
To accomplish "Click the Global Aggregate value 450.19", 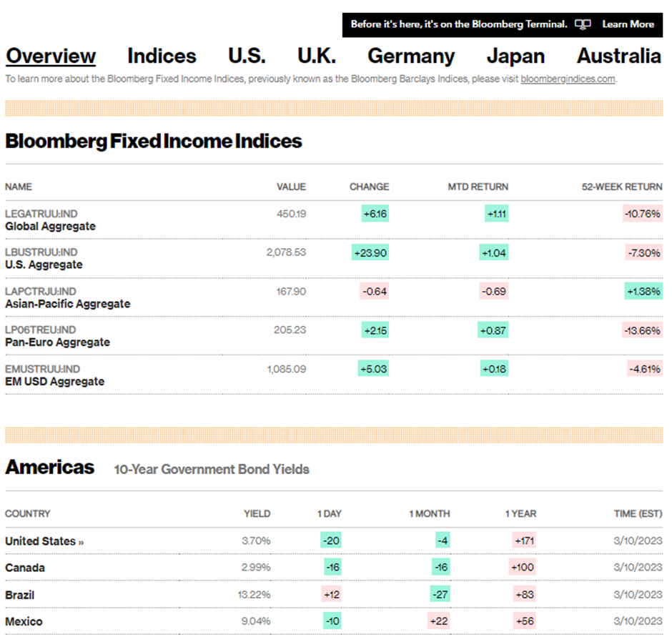I will point(292,214).
